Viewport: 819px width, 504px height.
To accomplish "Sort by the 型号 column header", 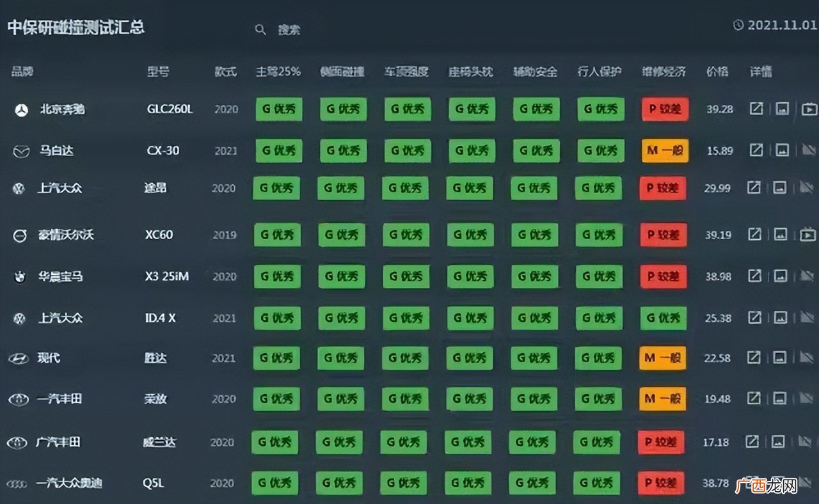I will click(158, 72).
